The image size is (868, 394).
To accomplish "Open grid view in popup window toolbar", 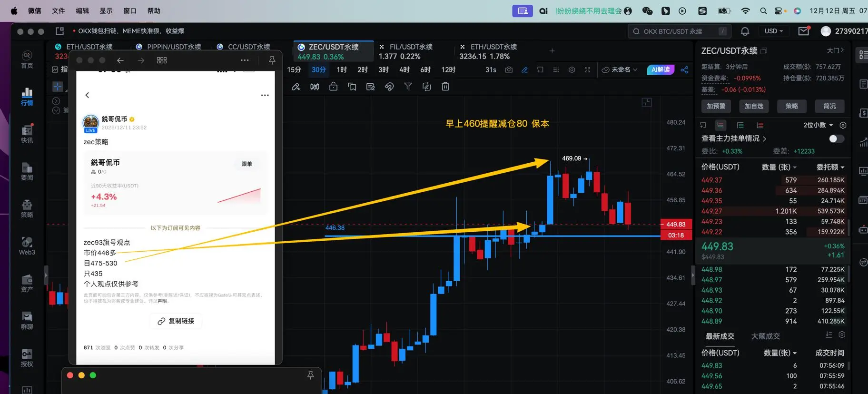I will pos(162,60).
